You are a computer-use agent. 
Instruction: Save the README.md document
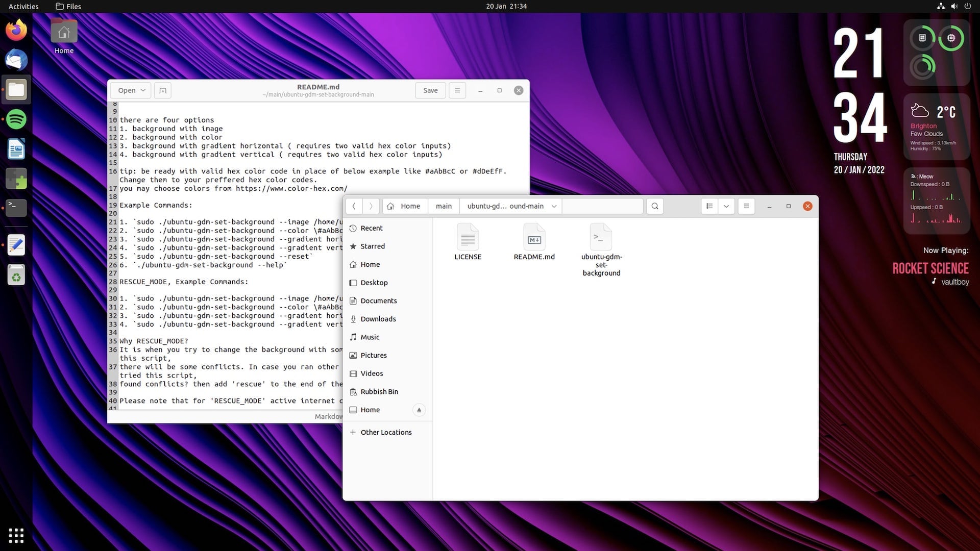point(430,90)
